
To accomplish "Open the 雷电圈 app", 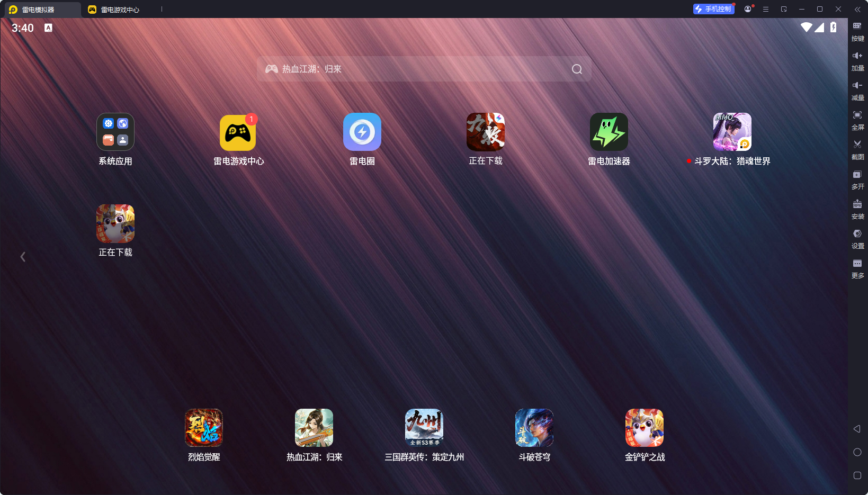I will [362, 132].
